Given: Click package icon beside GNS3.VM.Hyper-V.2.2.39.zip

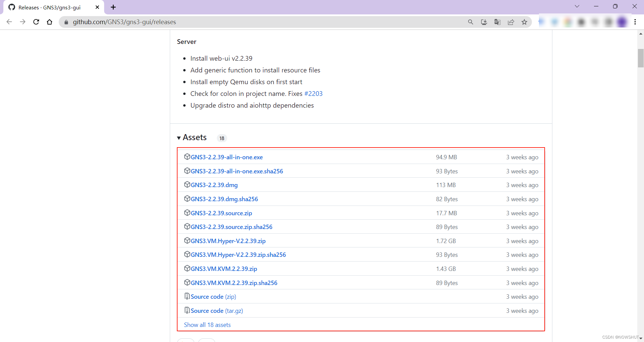Looking at the screenshot, I should [187, 240].
